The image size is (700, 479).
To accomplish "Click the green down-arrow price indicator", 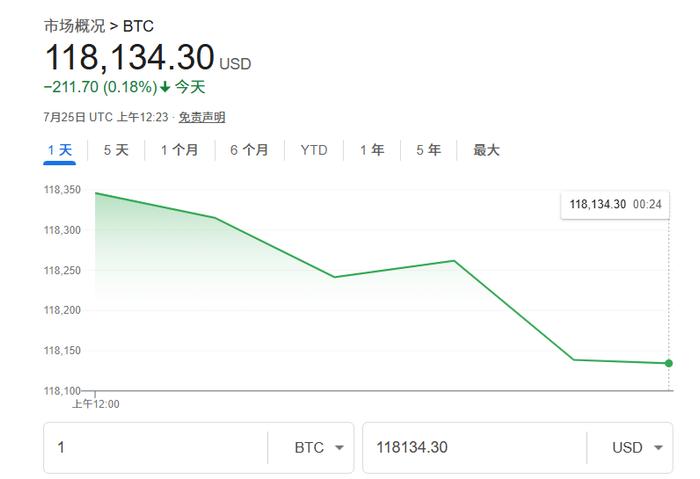I will tap(165, 87).
